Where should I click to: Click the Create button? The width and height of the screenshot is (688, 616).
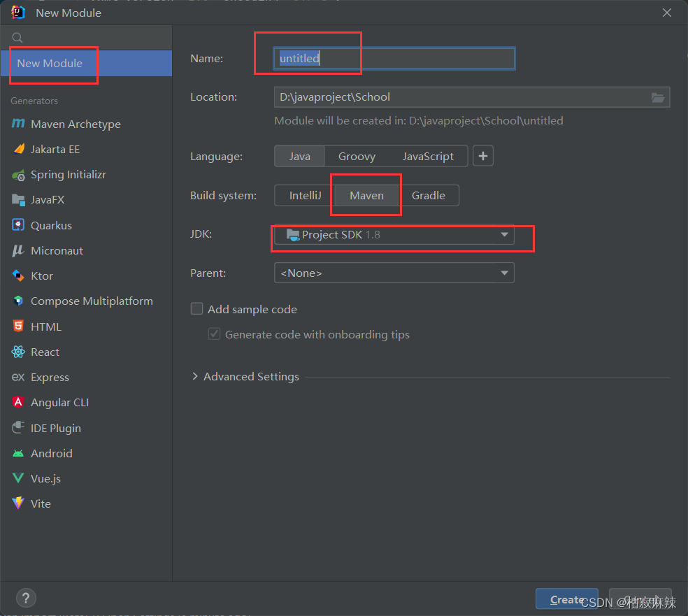[567, 599]
